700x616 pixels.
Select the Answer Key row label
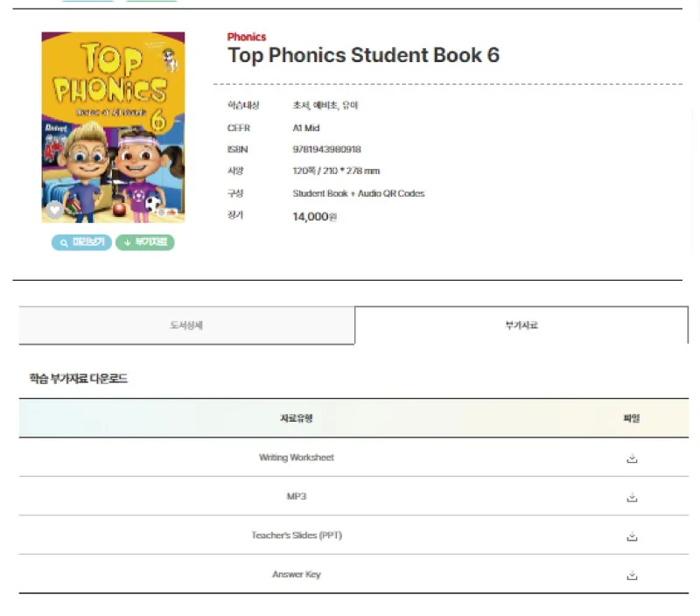[296, 574]
